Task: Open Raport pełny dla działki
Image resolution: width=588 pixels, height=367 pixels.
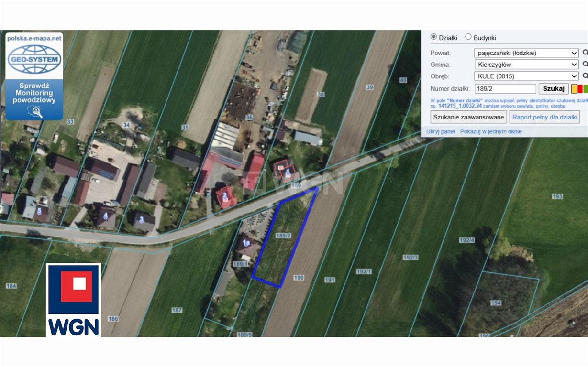Action: tap(544, 117)
